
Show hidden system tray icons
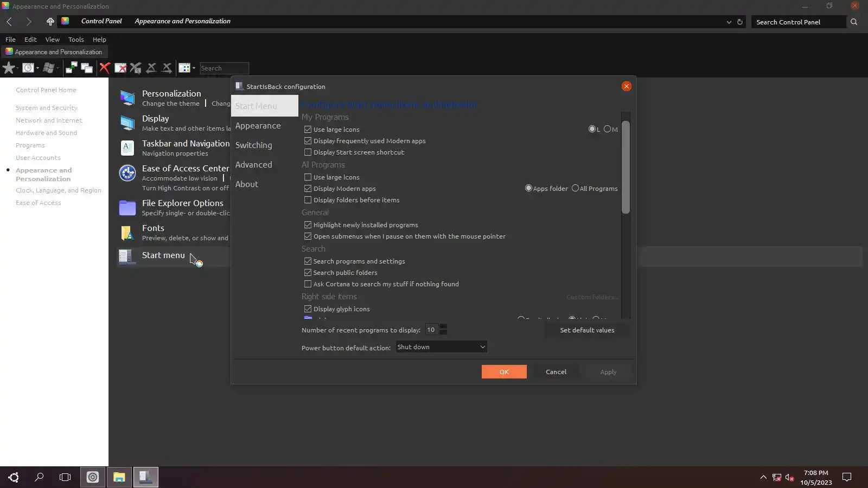point(763,477)
